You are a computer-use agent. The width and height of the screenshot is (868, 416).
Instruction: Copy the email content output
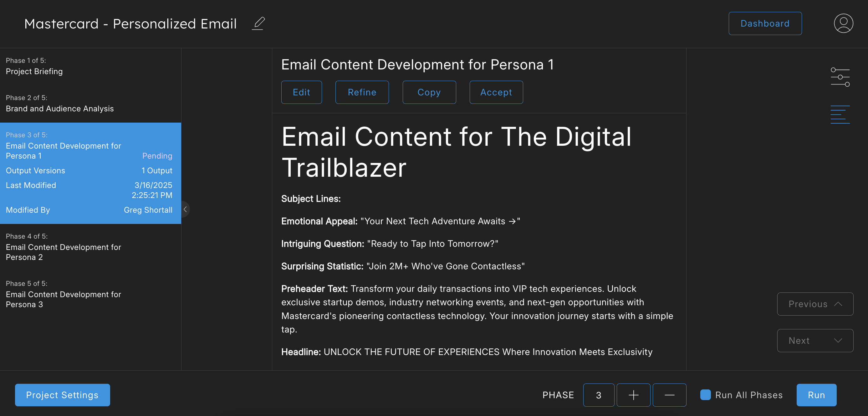coord(429,92)
